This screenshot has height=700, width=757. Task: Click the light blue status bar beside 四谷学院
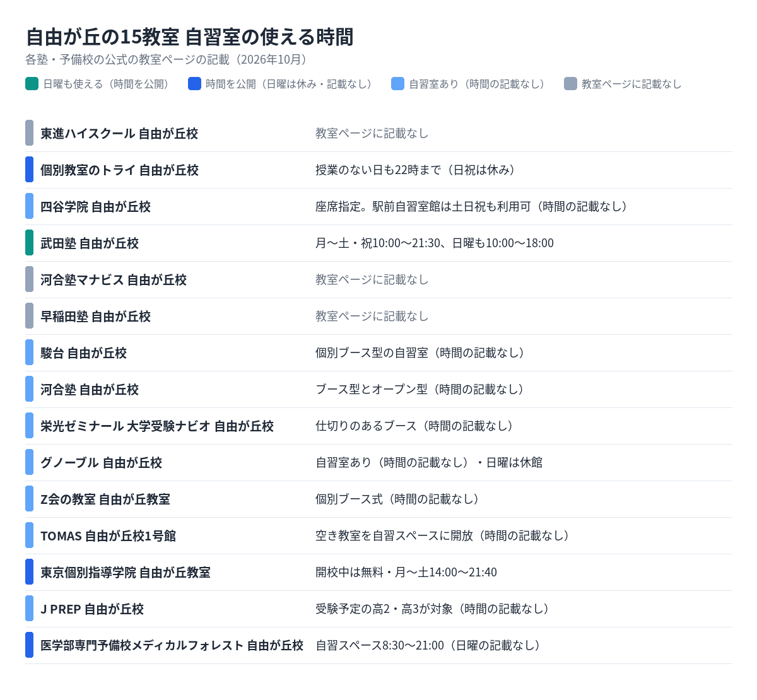(29, 206)
